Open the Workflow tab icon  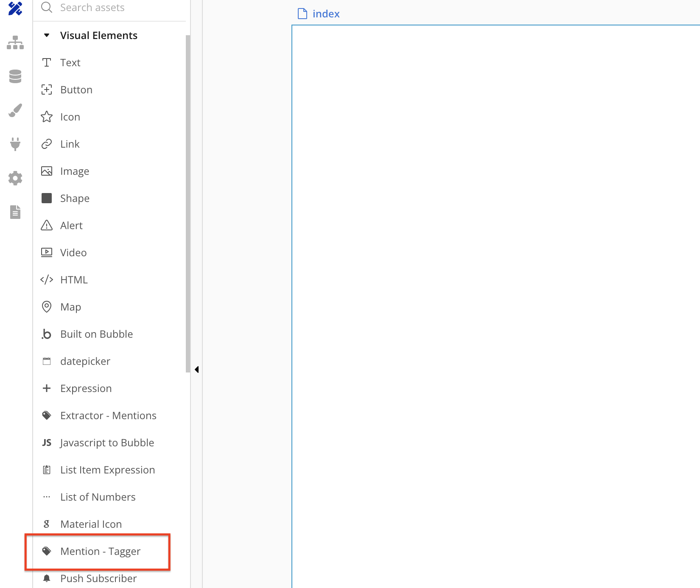click(x=15, y=42)
